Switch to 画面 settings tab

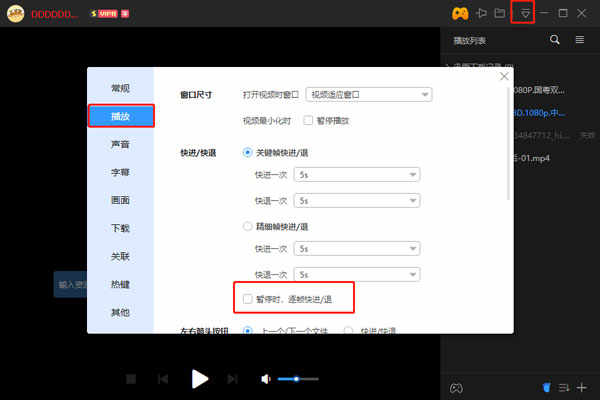coord(121,200)
